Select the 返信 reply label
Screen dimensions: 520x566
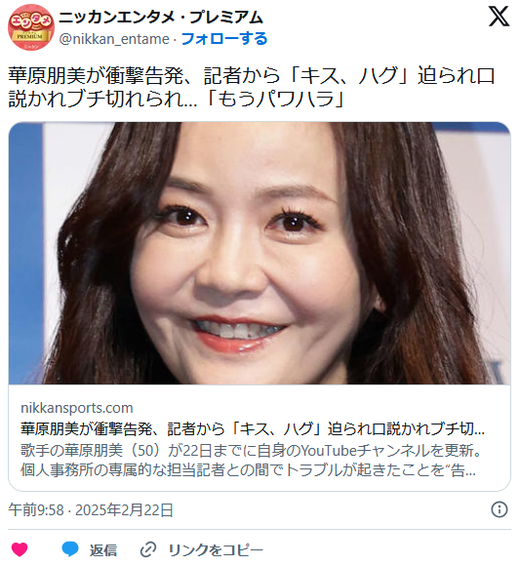[103, 550]
